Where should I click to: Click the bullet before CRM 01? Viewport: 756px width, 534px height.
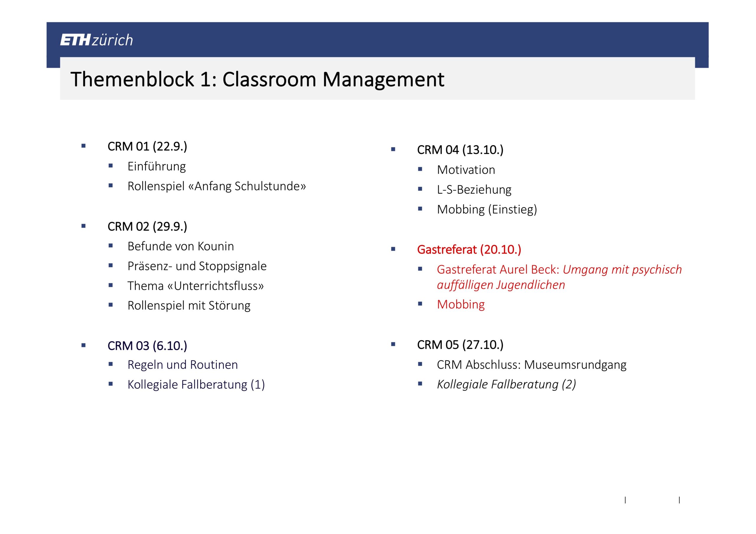click(x=83, y=146)
